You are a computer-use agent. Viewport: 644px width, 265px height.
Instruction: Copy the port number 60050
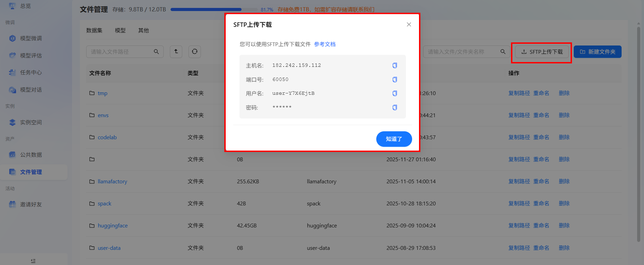click(395, 80)
